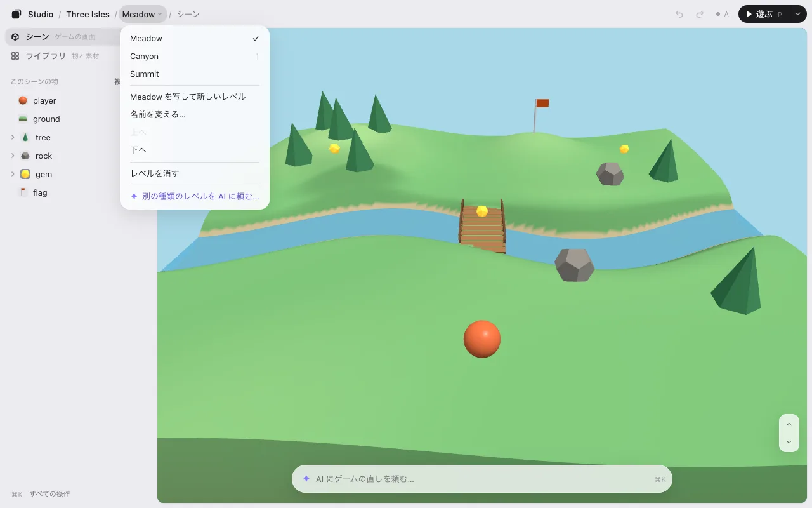Choose Meadow を写して新しいレベル
The width and height of the screenshot is (812, 508).
pyautogui.click(x=195, y=97)
